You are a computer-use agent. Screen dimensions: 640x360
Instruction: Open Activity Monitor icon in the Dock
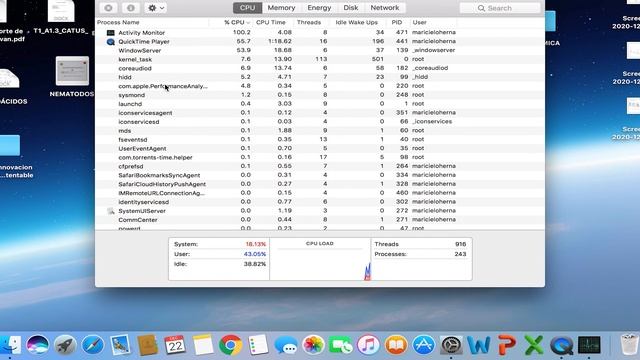click(x=589, y=345)
